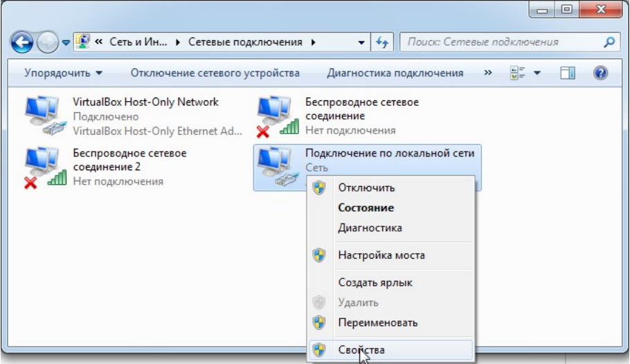Choose 'Создать ярлык' in the context menu
630x364 pixels.
[391, 282]
